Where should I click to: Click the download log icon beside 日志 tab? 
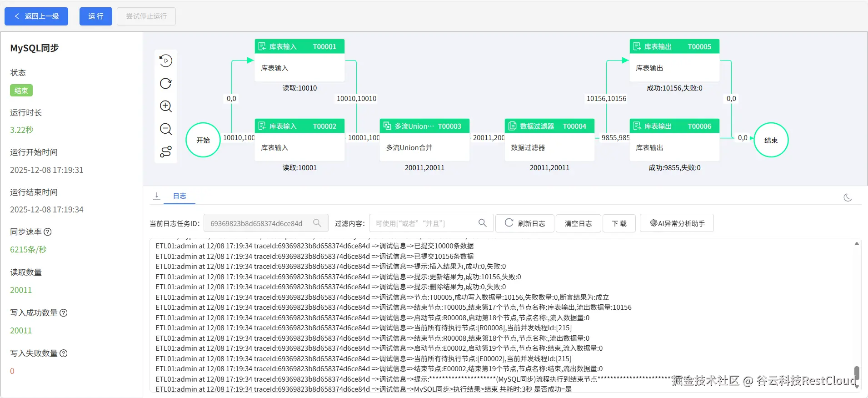click(x=157, y=196)
